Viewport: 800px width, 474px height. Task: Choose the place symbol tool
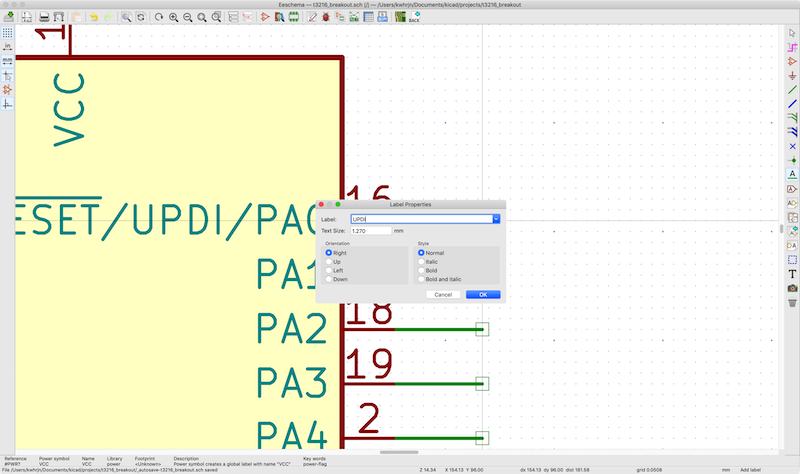tap(792, 61)
